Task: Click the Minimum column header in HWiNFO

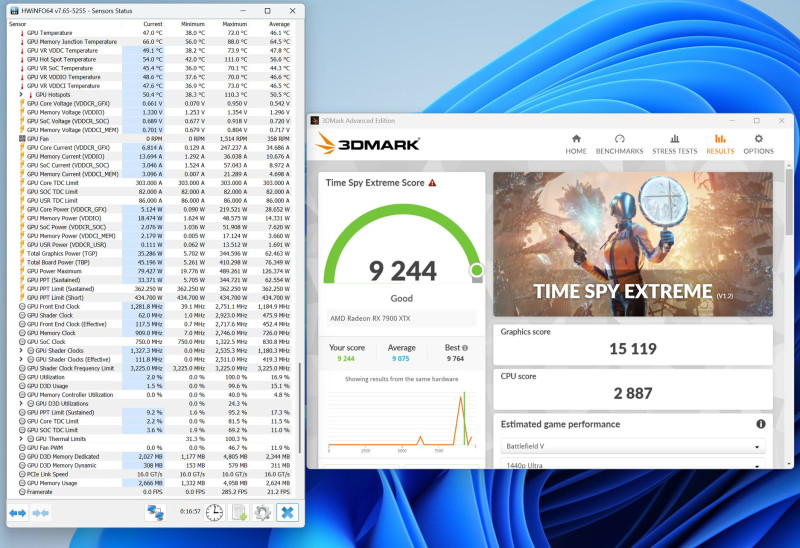Action: coord(193,24)
